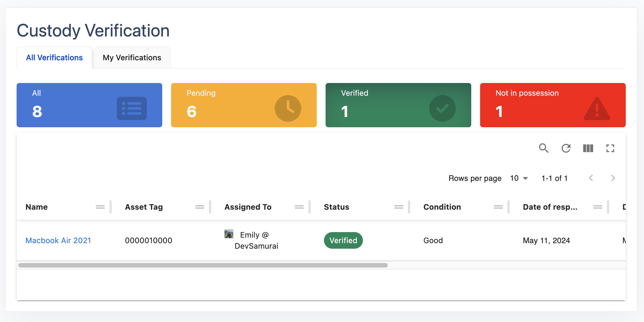Click the Name column drag handle

[100, 207]
